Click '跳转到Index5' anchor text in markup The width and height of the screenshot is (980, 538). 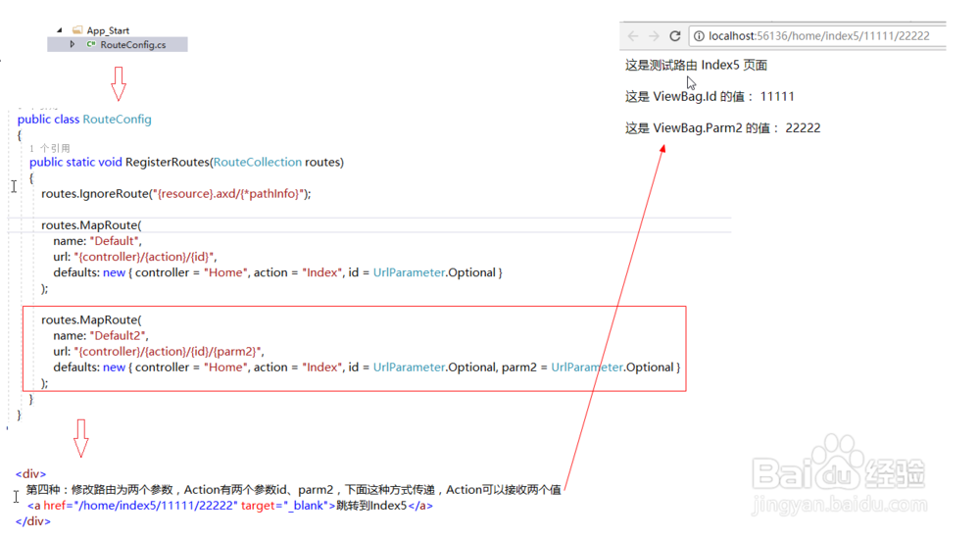click(x=371, y=506)
